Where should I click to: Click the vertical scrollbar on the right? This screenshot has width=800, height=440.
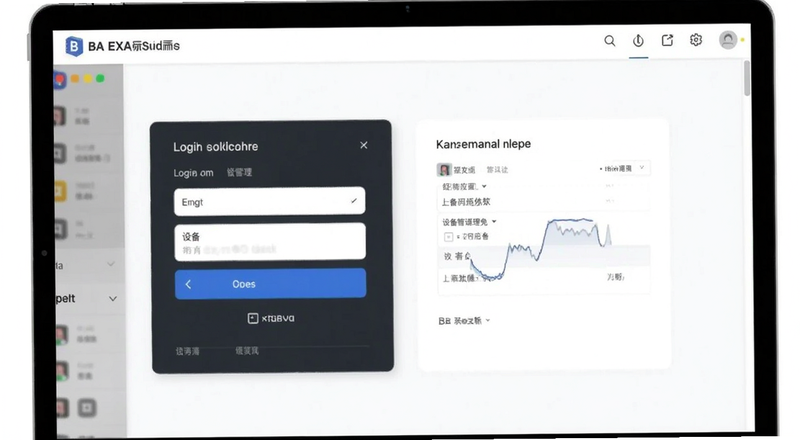pos(747,79)
